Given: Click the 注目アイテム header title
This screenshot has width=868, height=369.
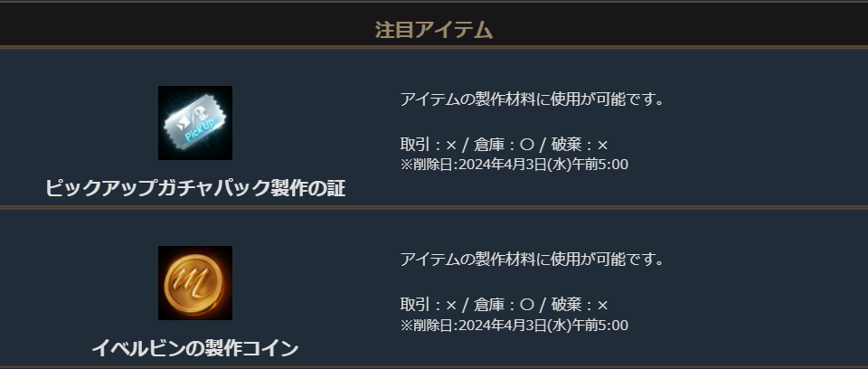Looking at the screenshot, I should (434, 30).
